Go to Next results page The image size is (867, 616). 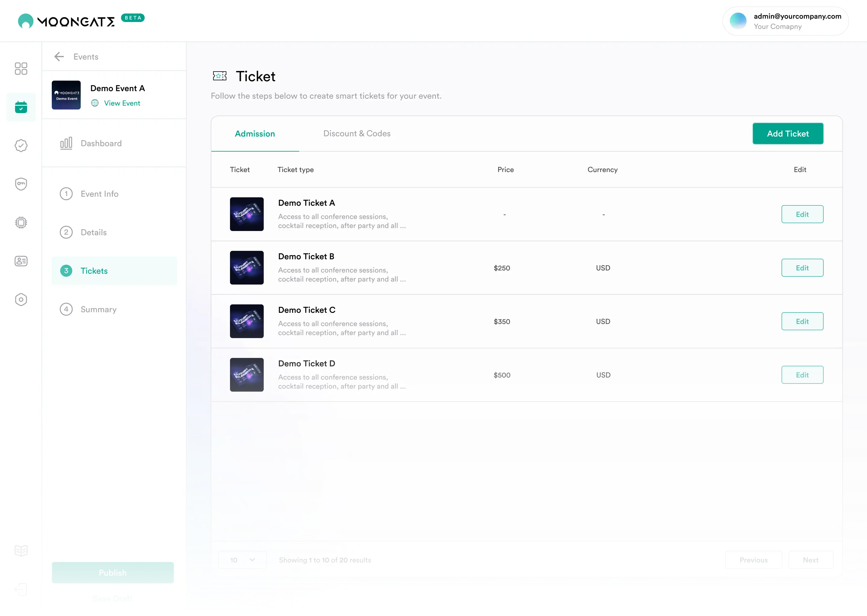pos(810,559)
